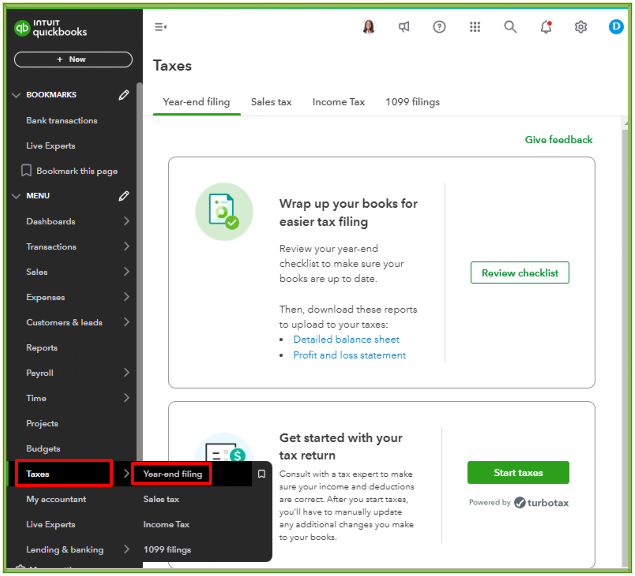Click Give feedback link
Viewport: 635px width, 576px height.
(558, 140)
